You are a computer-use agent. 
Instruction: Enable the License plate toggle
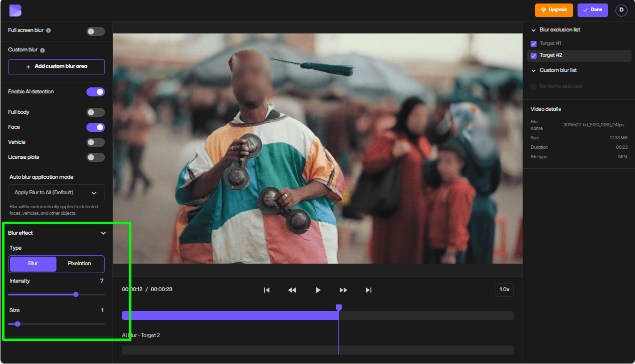pyautogui.click(x=95, y=157)
